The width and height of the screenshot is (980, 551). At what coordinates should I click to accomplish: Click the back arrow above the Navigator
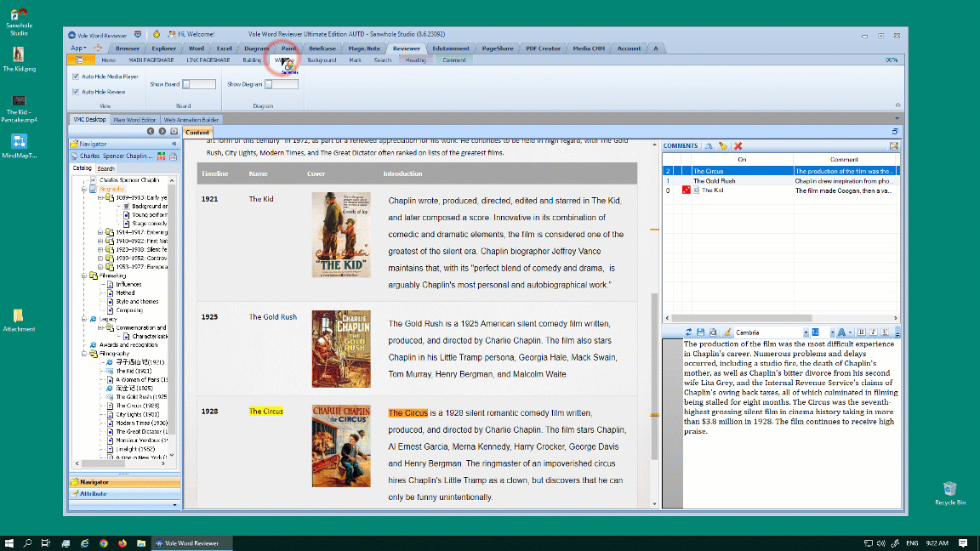pos(151,132)
